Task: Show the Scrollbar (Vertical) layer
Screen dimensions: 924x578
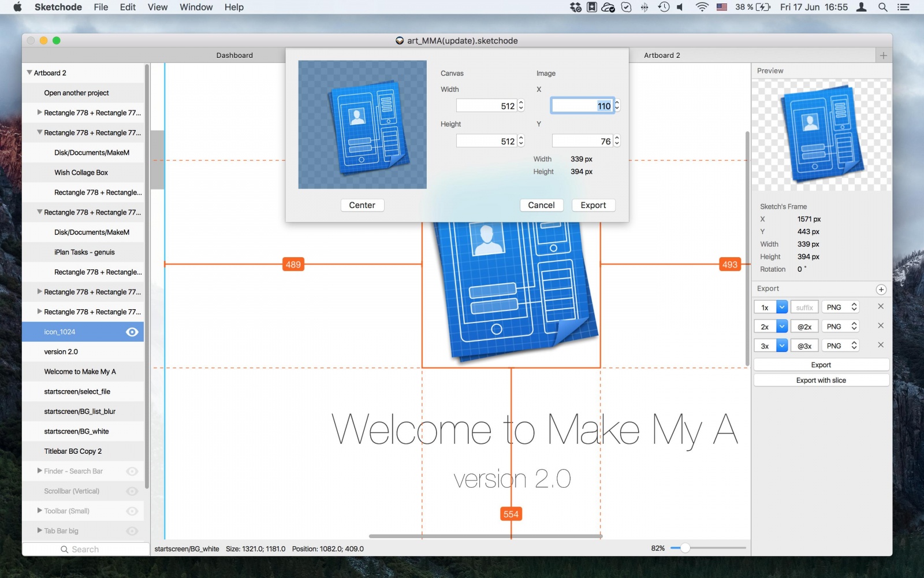Action: pos(132,491)
